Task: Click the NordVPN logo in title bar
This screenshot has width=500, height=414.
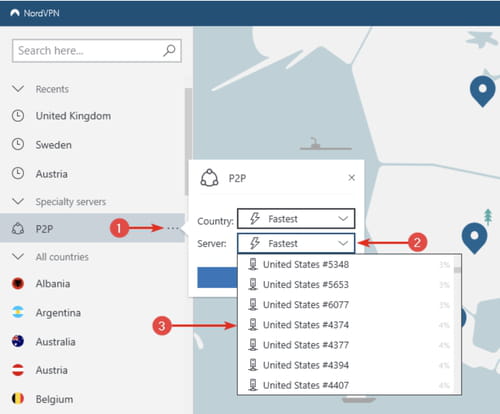Action: click(x=15, y=13)
